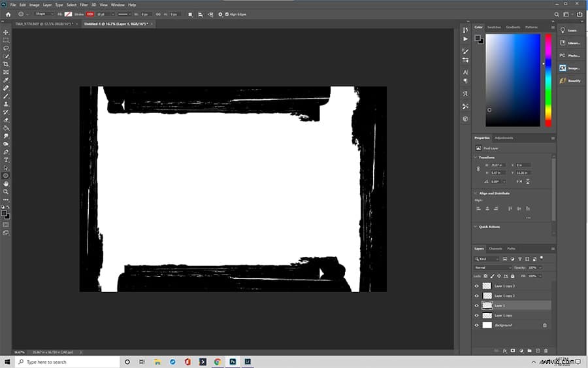588x368 pixels.
Task: Switch to the Swatches tab
Action: (494, 27)
